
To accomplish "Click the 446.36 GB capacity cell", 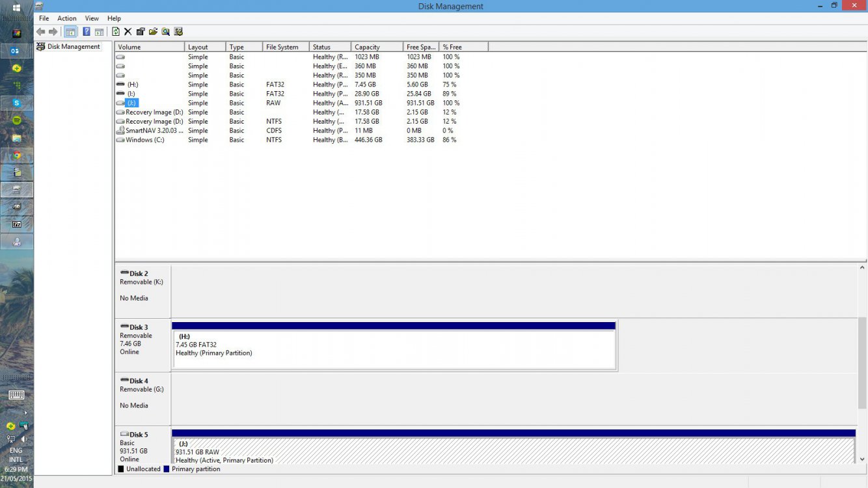I will click(368, 140).
